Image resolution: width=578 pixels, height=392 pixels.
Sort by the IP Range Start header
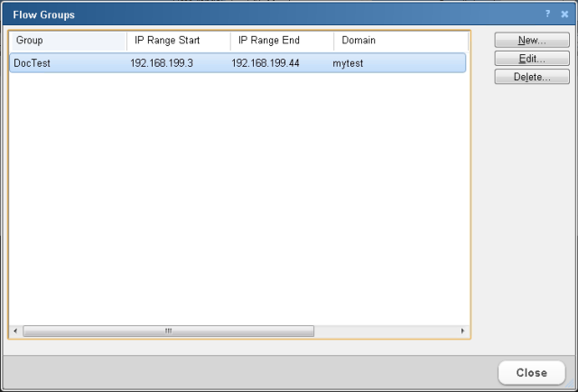(178, 41)
